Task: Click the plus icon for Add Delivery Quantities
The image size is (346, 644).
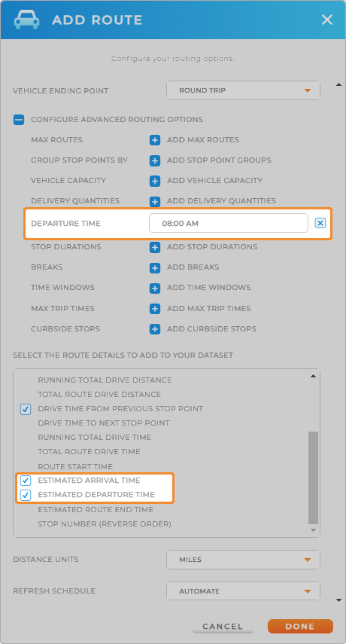Action: pos(154,201)
